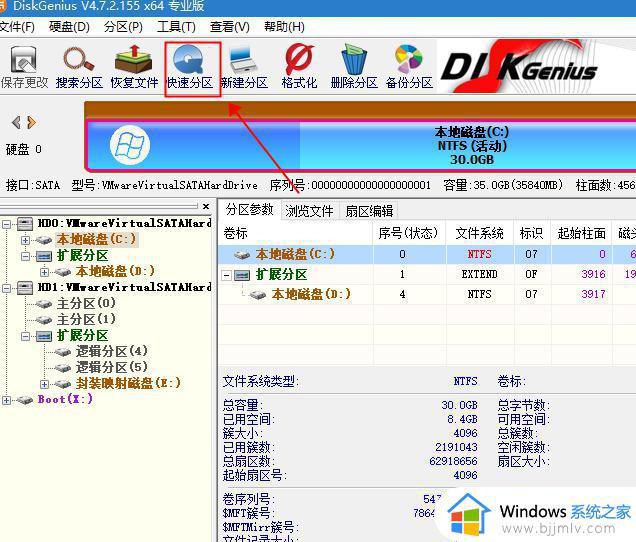Click the Boot(X:) drive icon

(x=25, y=400)
